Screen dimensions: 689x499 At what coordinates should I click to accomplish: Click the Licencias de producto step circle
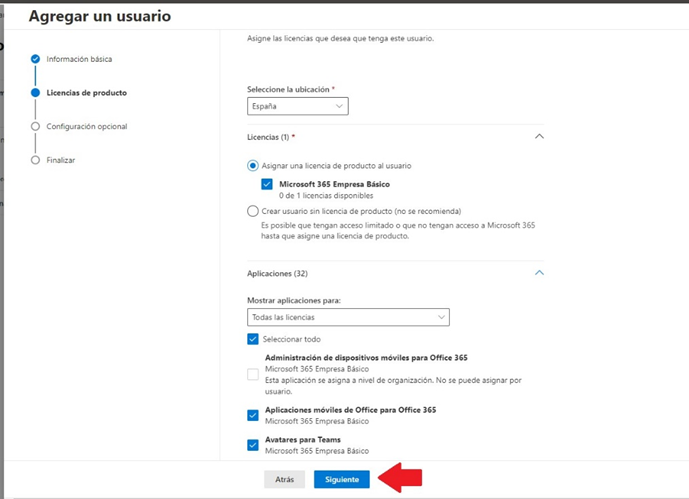(36, 93)
